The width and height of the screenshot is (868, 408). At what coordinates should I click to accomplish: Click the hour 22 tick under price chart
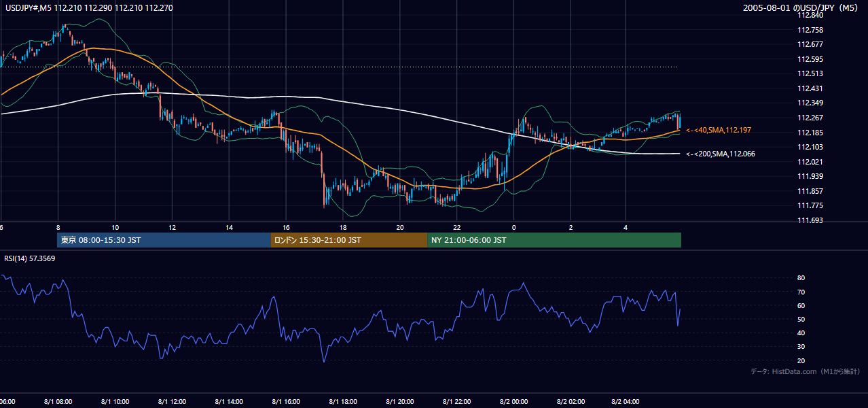point(457,228)
